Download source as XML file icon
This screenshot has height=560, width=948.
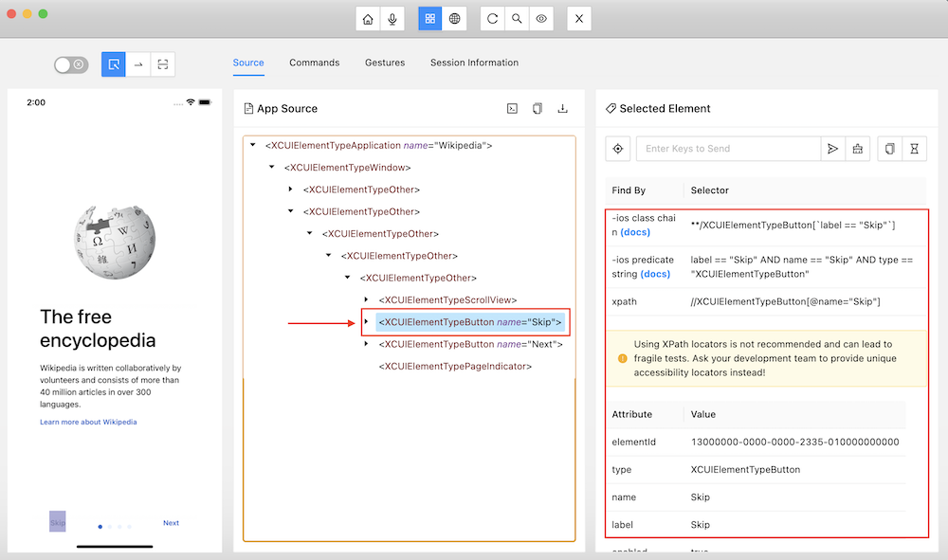point(563,109)
